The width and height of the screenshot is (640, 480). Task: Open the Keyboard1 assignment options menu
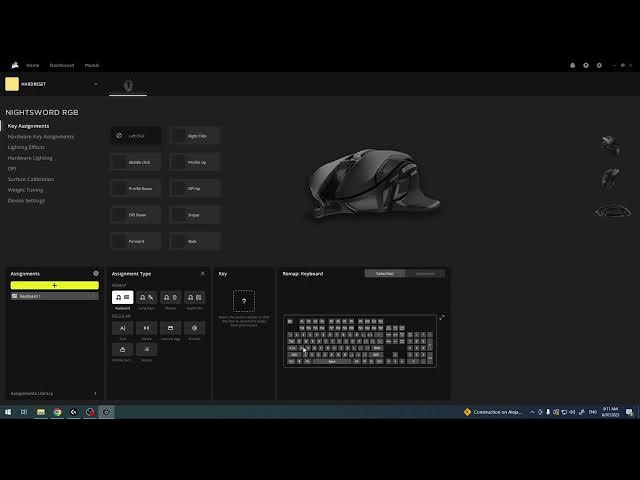[95, 296]
